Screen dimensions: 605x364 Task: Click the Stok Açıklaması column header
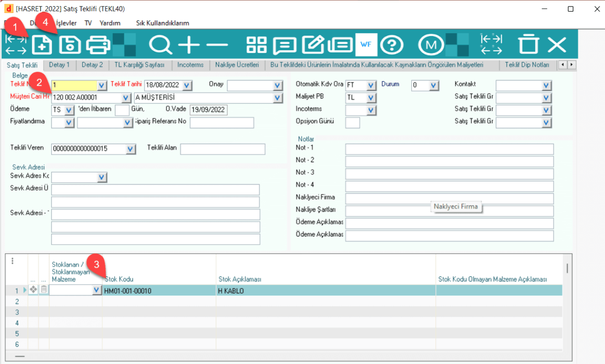point(239,279)
